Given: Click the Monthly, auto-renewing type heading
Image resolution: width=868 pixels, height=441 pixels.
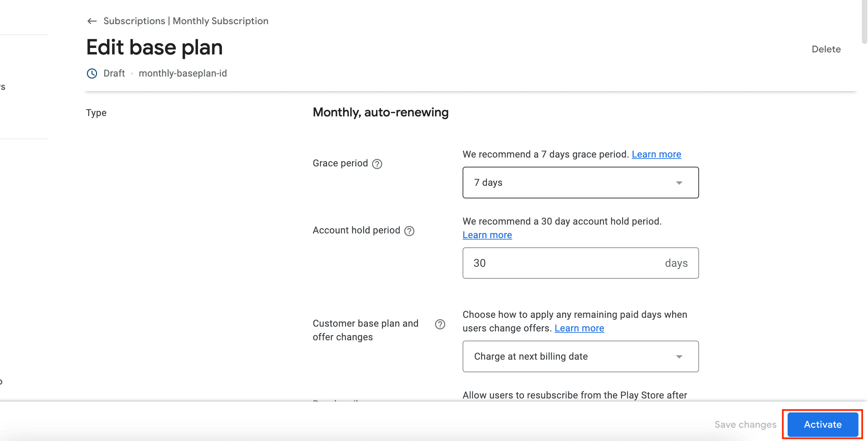Looking at the screenshot, I should click(x=381, y=112).
